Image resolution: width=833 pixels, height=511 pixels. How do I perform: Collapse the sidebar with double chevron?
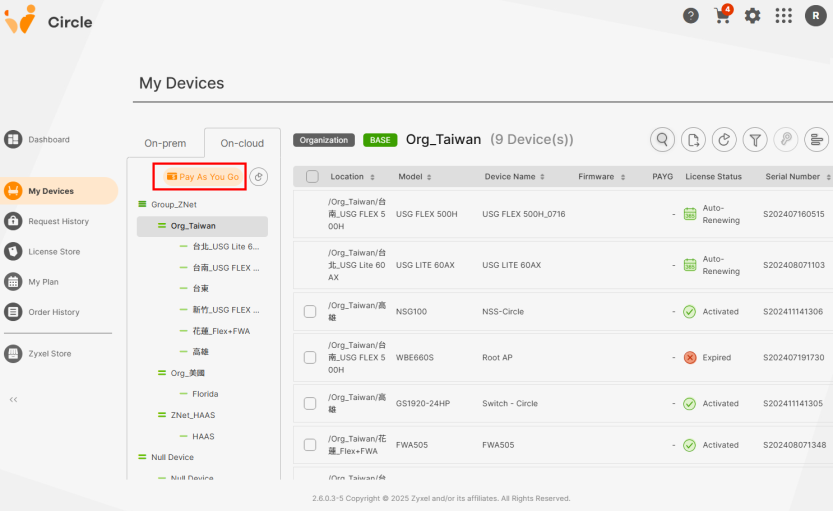tap(13, 399)
